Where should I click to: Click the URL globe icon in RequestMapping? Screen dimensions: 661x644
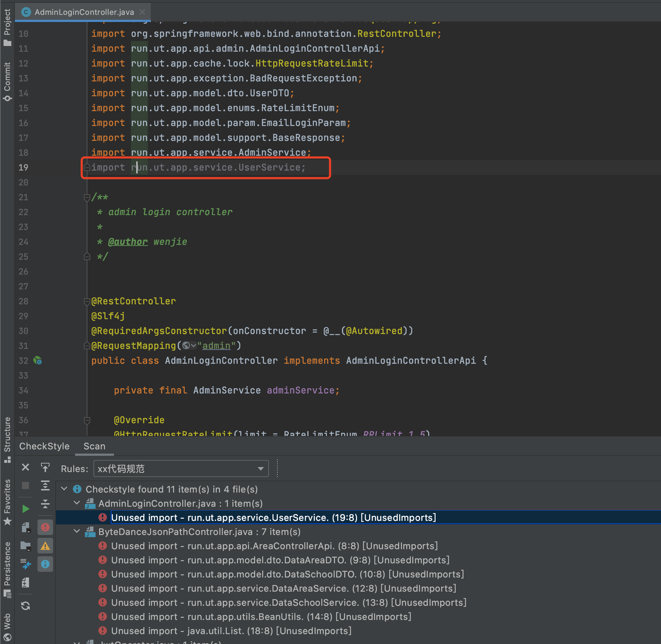(189, 345)
